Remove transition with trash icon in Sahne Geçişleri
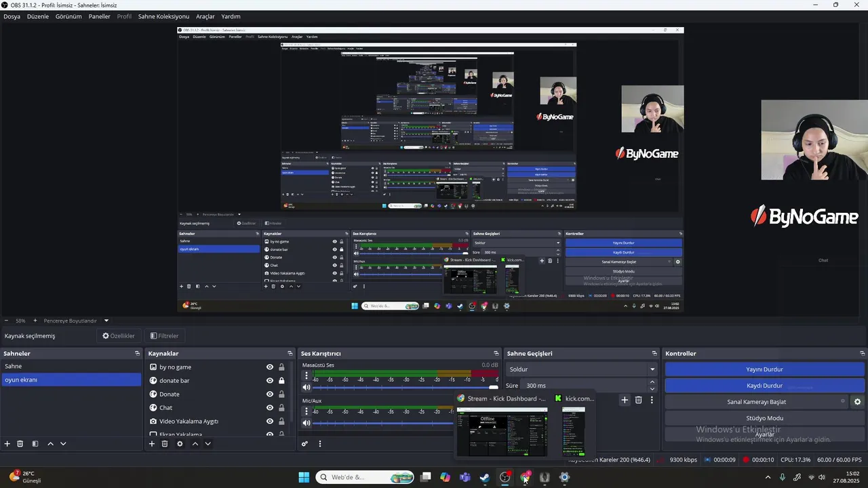This screenshot has width=868, height=488. click(638, 400)
